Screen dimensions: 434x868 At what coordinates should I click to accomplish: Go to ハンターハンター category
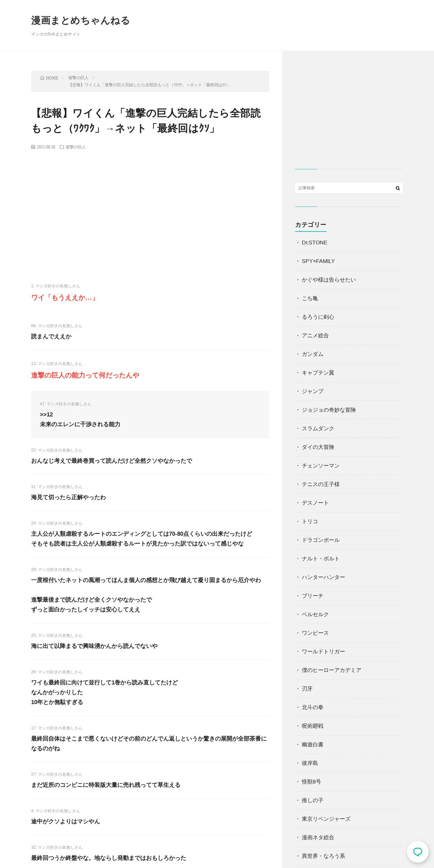pos(323,577)
